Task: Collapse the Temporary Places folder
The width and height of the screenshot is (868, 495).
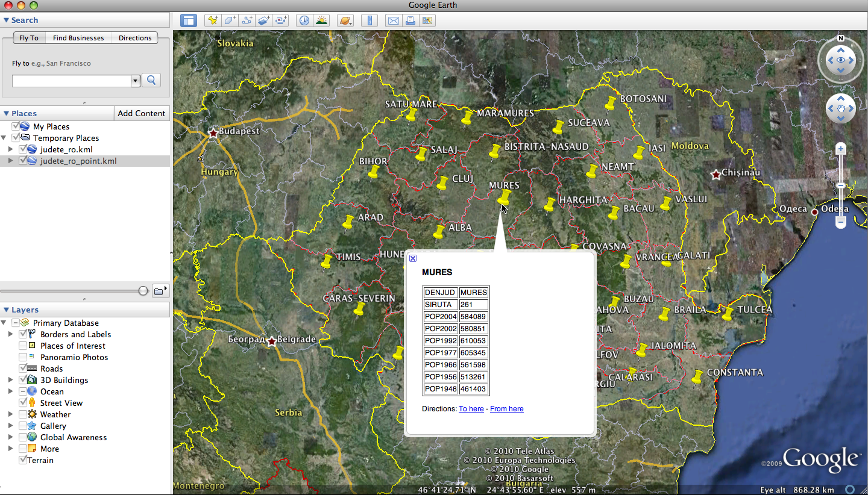Action: pyautogui.click(x=4, y=138)
